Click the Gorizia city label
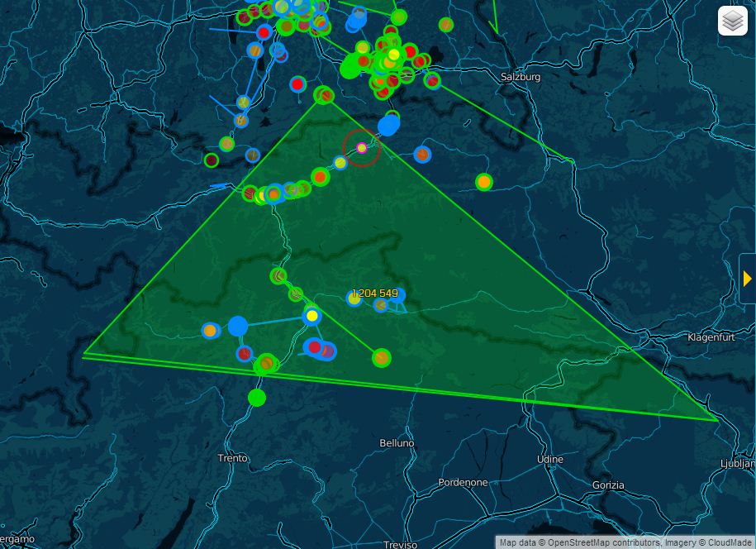 [x=608, y=485]
